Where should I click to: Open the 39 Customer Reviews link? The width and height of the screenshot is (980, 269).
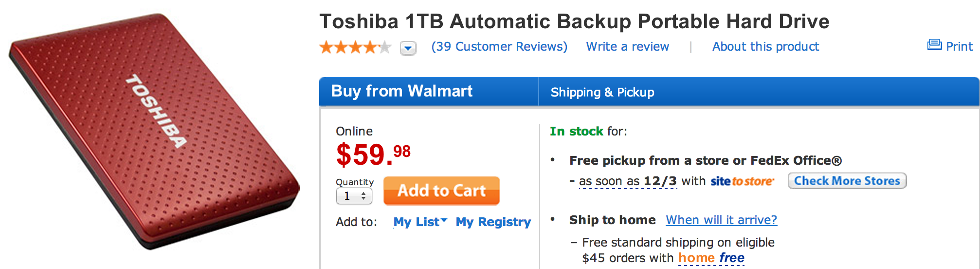coord(499,46)
